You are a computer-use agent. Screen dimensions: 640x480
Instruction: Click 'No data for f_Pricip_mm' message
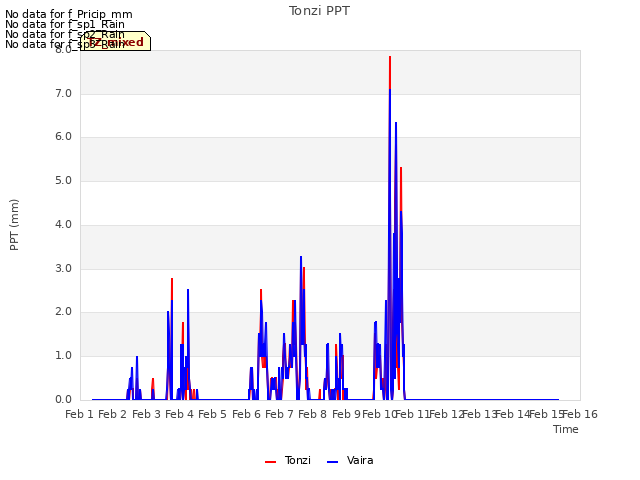(x=69, y=14)
